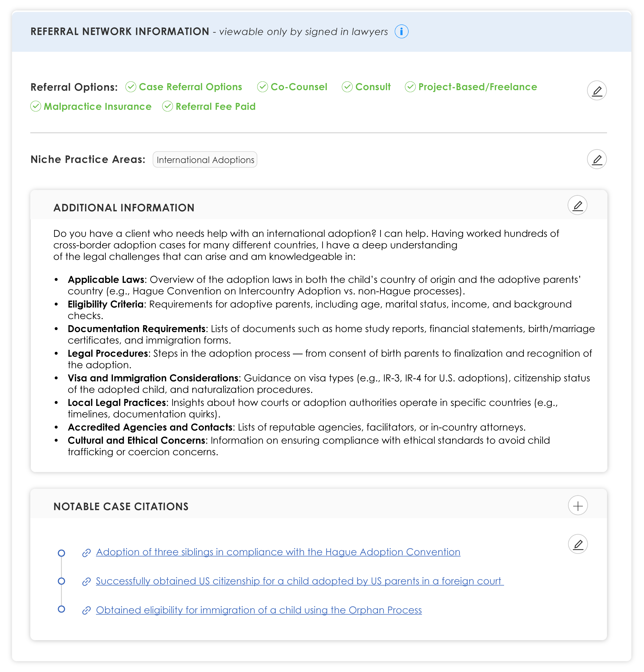Toggle the Project-Based/Freelance checkmark

[x=410, y=87]
